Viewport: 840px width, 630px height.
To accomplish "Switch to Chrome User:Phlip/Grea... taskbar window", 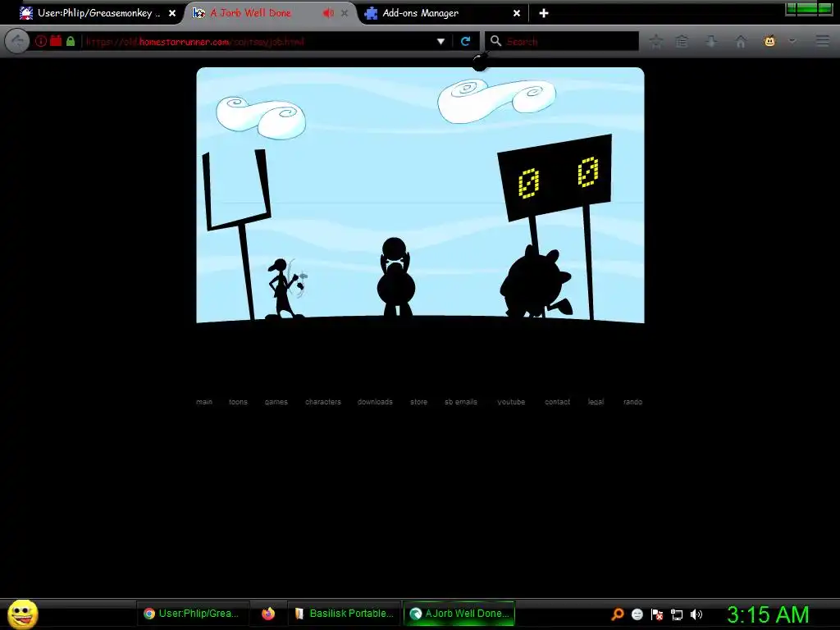I will (192, 614).
